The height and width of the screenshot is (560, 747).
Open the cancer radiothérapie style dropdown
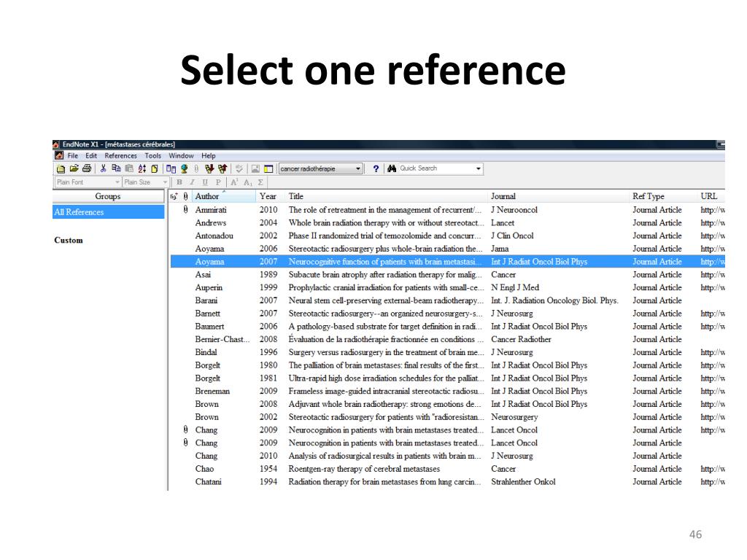(x=321, y=168)
